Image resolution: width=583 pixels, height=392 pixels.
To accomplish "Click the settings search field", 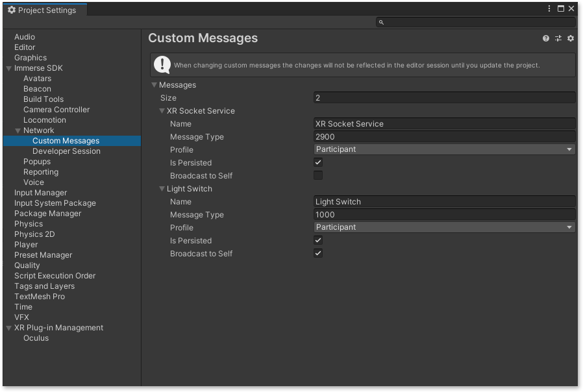I will click(475, 22).
